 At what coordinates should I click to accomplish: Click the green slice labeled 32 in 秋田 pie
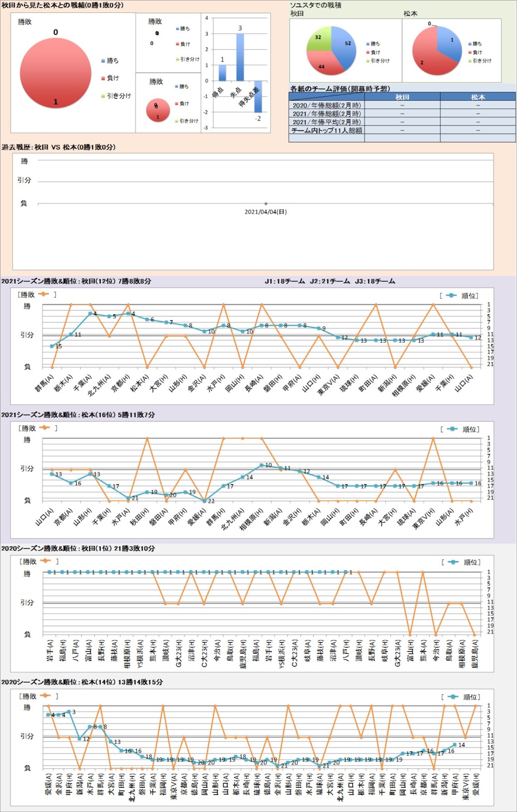pyautogui.click(x=318, y=40)
